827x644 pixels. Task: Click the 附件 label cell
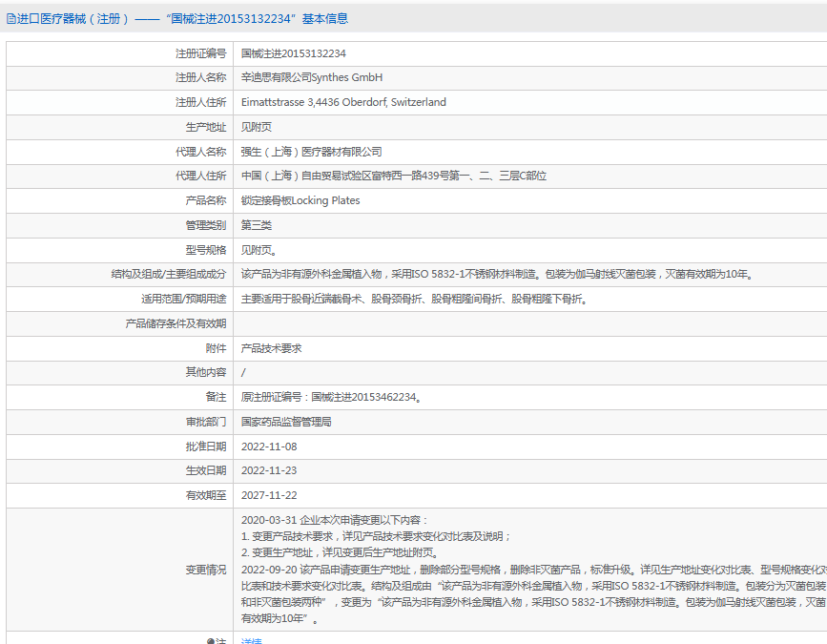120,348
